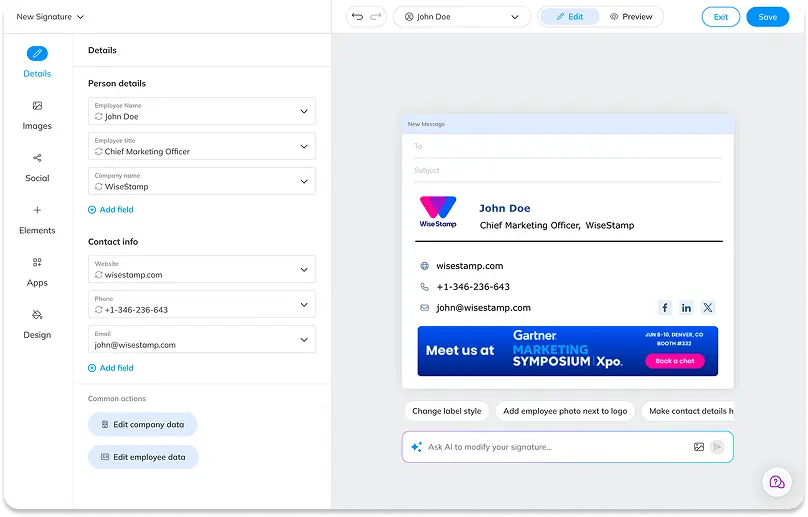Expand the Website field dropdown
Image resolution: width=808 pixels, height=517 pixels.
pyautogui.click(x=304, y=270)
